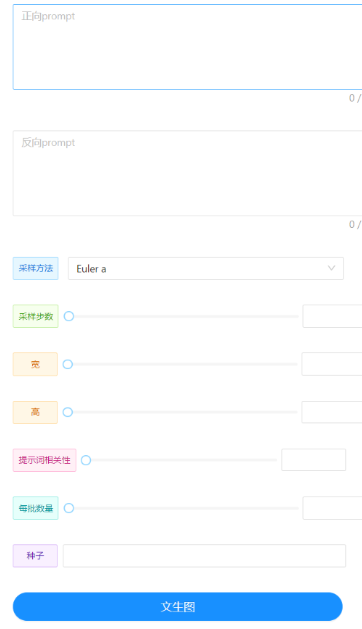The height and width of the screenshot is (629, 362).
Task: Click into the 反向prompt text area
Action: (x=187, y=173)
